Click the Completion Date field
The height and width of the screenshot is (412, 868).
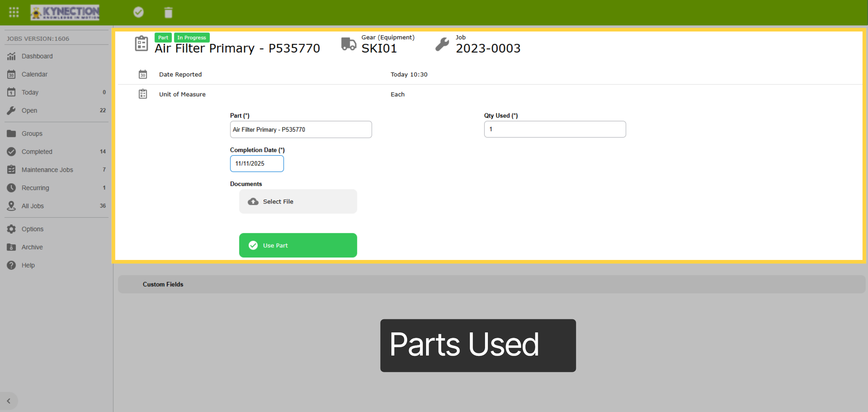[257, 164]
